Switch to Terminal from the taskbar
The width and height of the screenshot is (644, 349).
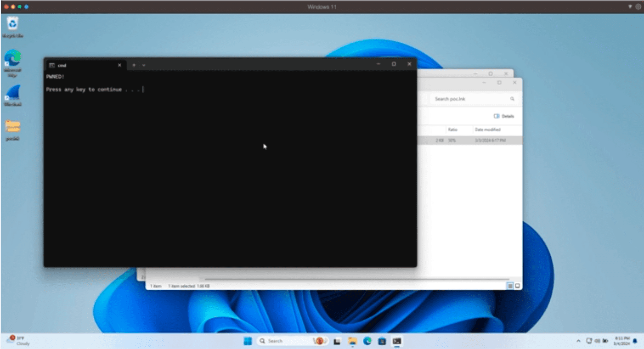(397, 341)
